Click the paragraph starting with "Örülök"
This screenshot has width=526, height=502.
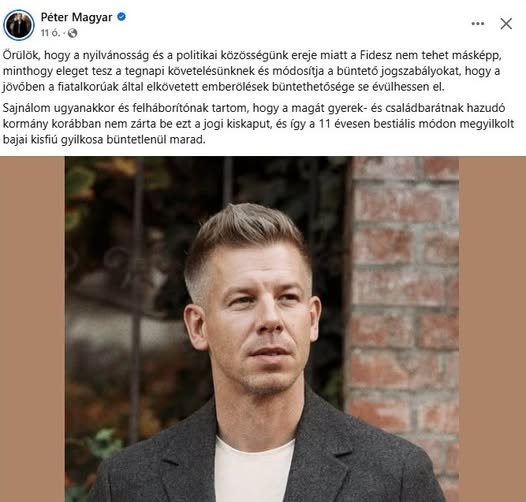[x=252, y=71]
